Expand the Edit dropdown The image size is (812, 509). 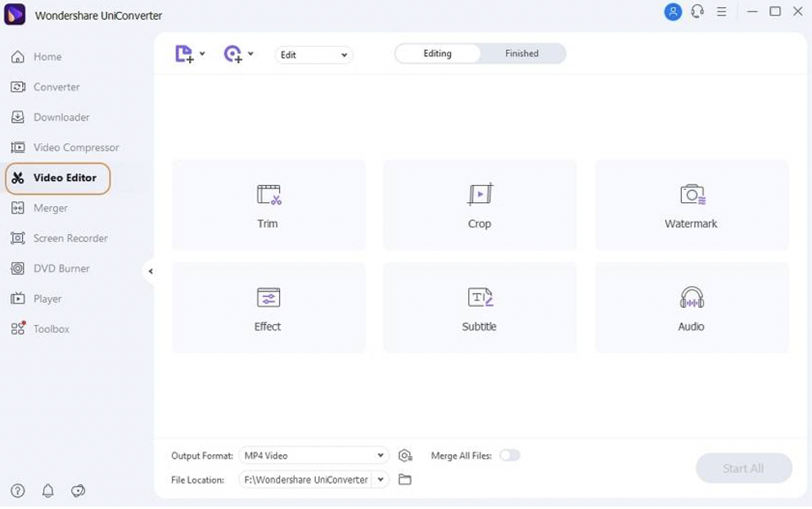[314, 55]
